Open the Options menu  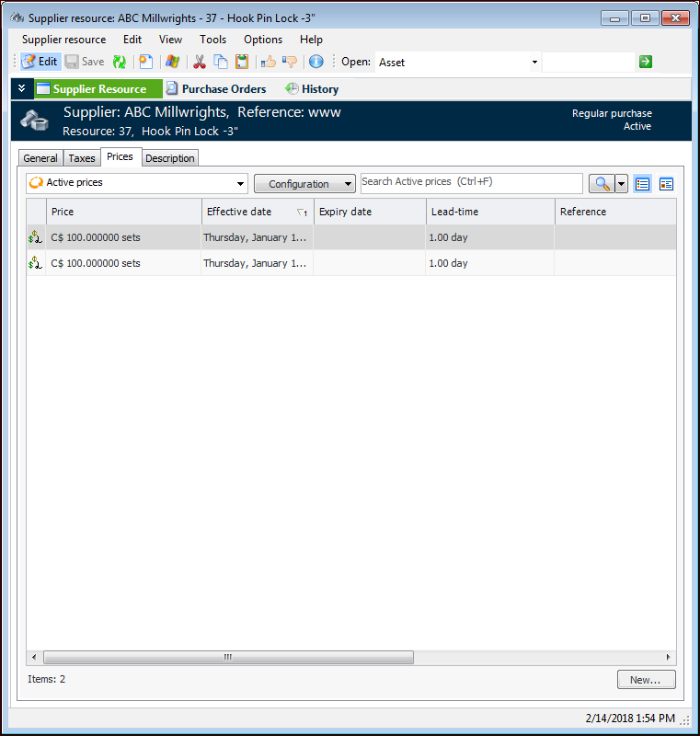click(263, 40)
